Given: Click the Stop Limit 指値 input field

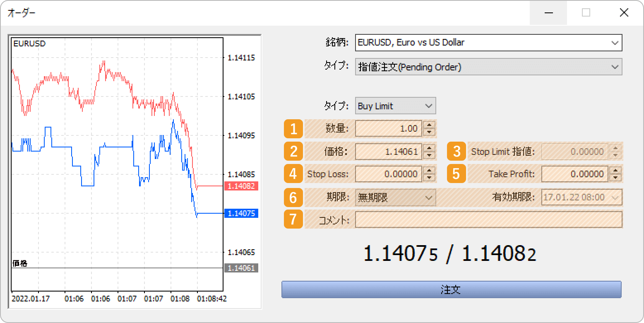Looking at the screenshot, I should [x=575, y=152].
